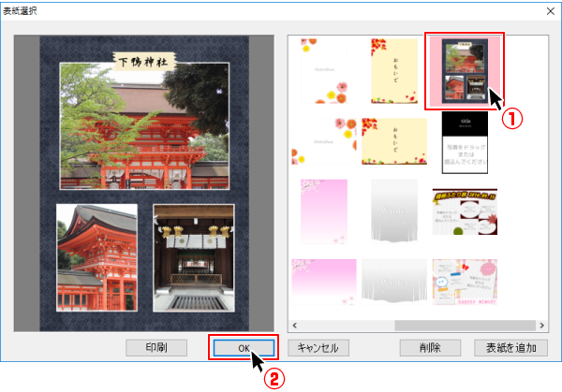Click the 印刷 (Print) button
This screenshot has width=562, height=392.
[156, 347]
